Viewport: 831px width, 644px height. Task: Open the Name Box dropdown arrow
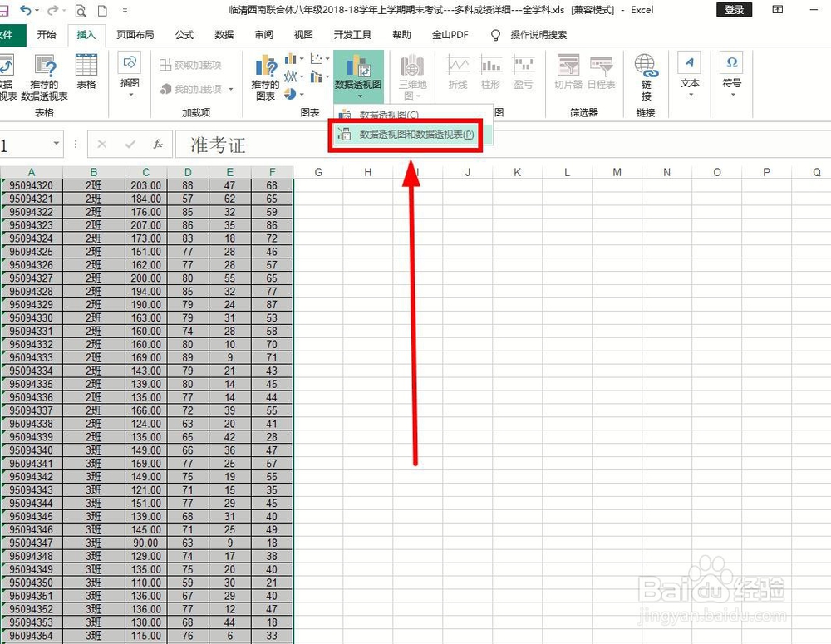point(56,145)
